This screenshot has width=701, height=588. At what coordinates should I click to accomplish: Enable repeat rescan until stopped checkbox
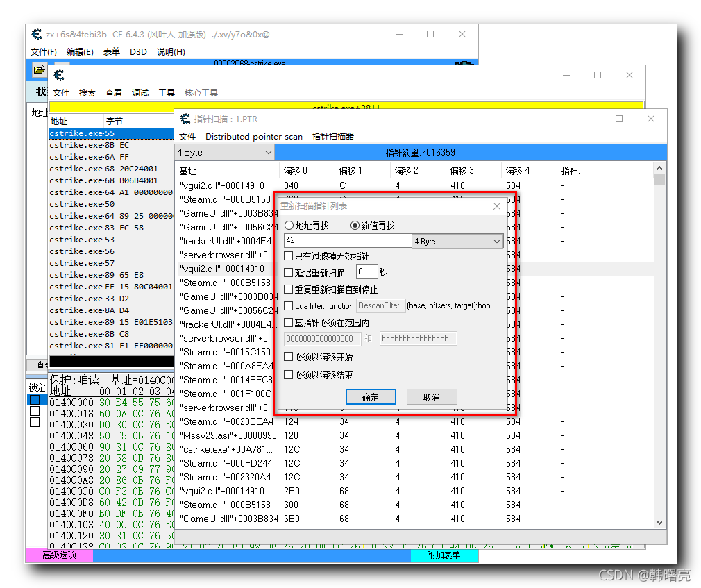[289, 289]
